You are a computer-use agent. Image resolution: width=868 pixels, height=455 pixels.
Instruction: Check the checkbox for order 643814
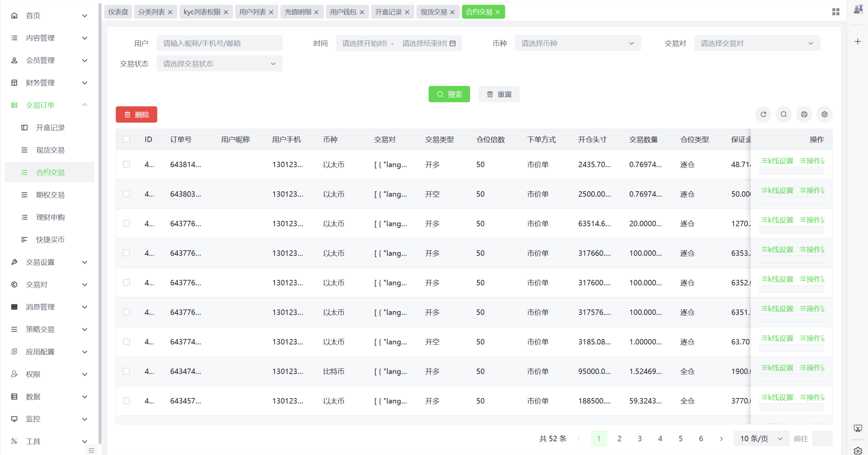(127, 164)
